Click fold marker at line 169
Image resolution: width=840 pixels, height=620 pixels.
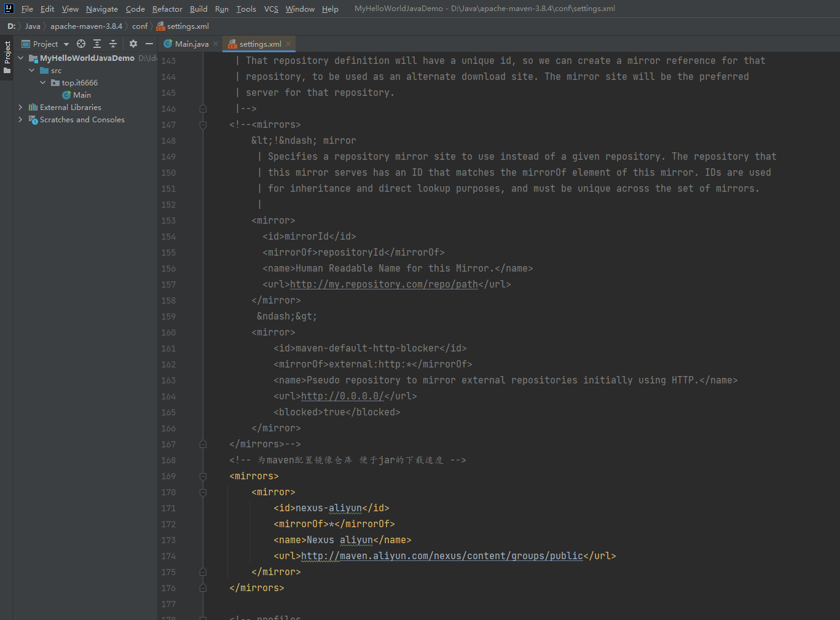[203, 476]
